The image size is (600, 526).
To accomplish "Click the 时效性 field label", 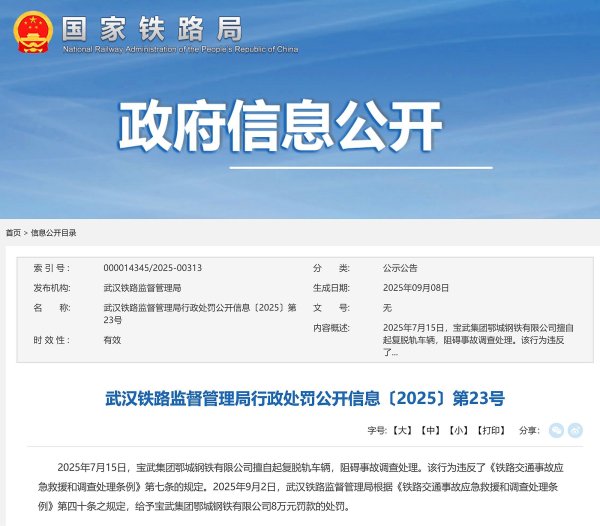I will point(51,340).
